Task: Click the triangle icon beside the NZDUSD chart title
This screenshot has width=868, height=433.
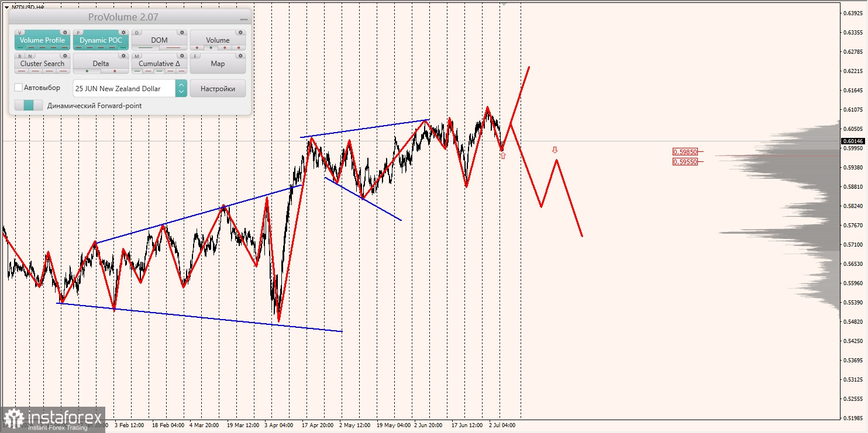Action: (6, 7)
